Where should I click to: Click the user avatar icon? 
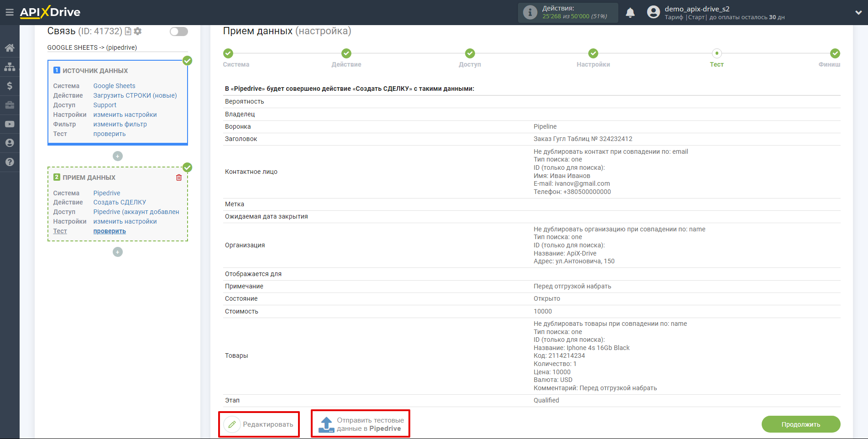(654, 12)
